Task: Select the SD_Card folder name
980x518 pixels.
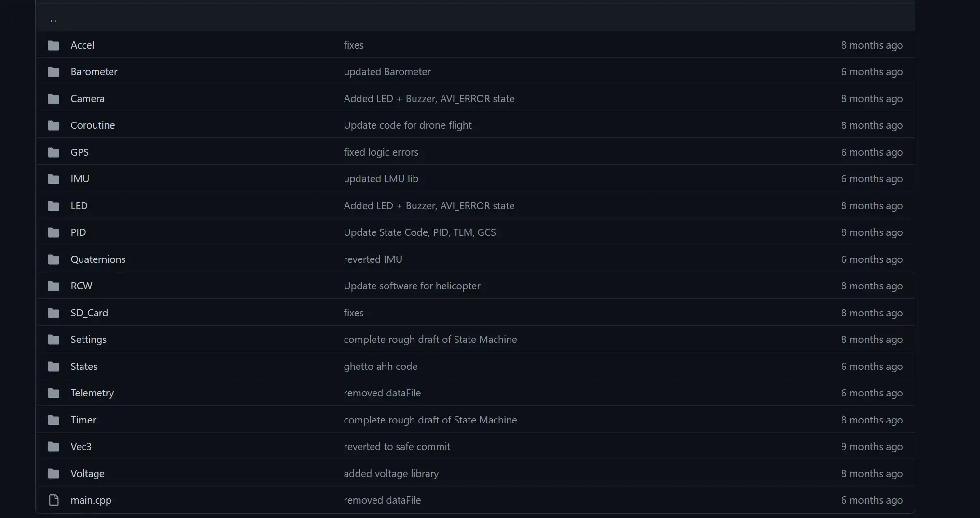Action: pos(89,313)
